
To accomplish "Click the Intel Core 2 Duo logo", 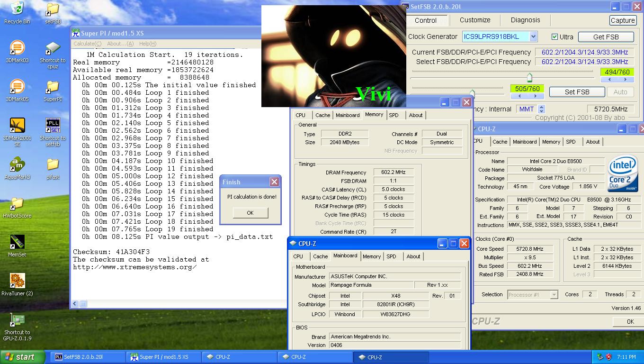I will 622,173.
